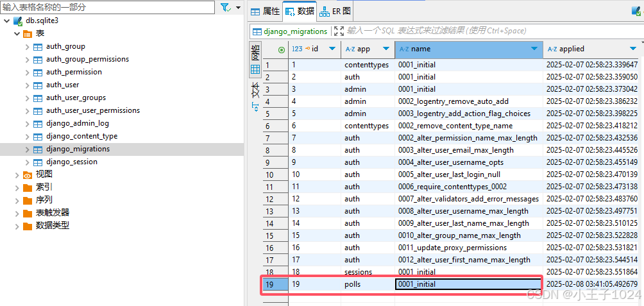Open the ER 图 diagram tab

[x=335, y=12]
